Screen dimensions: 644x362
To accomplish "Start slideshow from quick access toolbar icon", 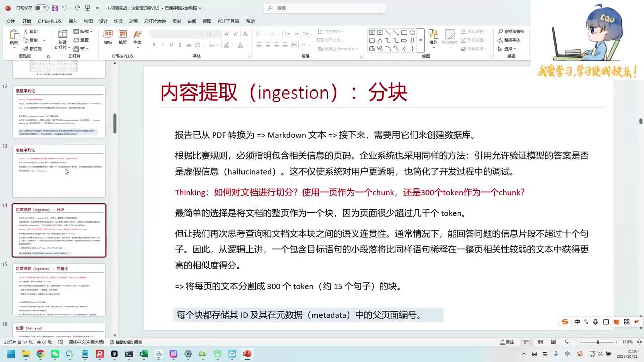I will [88, 8].
